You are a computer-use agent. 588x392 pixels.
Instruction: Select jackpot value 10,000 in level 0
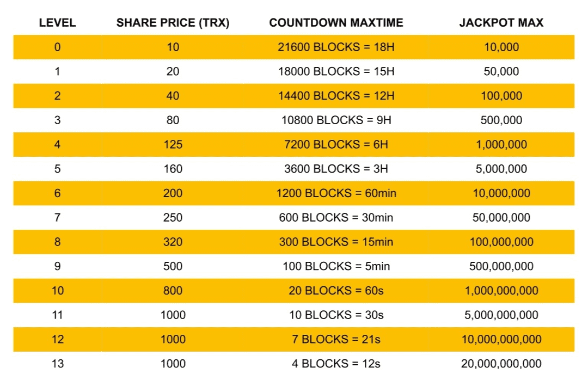point(501,47)
